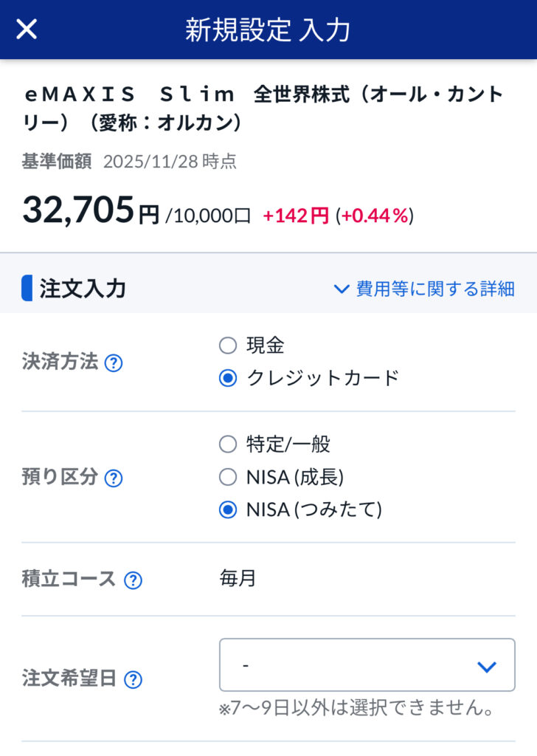This screenshot has width=537, height=756.
Task: Tap the 注文入力 section header
Action: click(83, 289)
